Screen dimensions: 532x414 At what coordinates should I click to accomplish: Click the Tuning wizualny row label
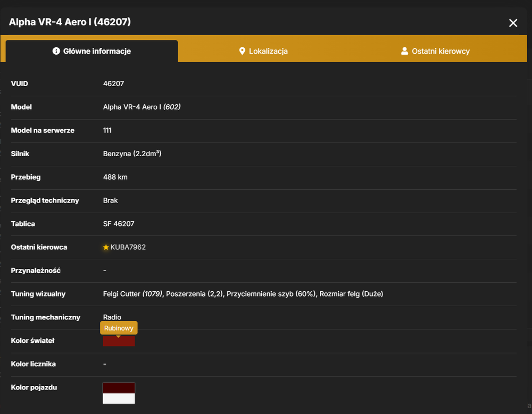click(x=38, y=294)
